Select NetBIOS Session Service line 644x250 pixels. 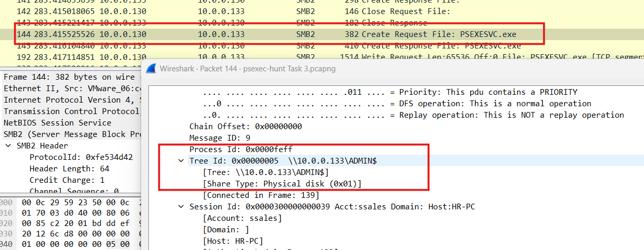71,123
